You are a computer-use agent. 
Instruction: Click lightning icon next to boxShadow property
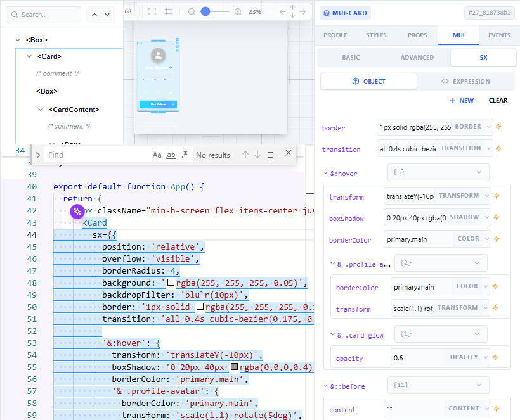point(497,217)
